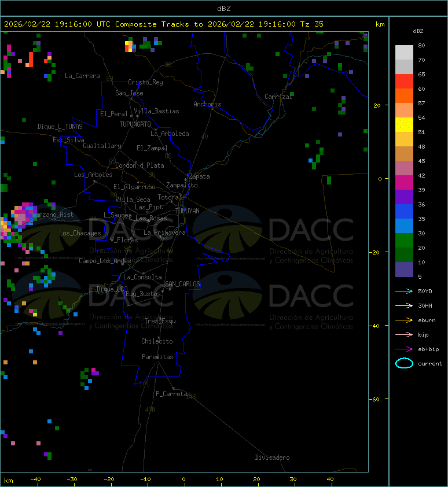The height and width of the screenshot is (487, 448).
Task: Select the bright yellow dBZ legend swatch
Action: [404, 124]
